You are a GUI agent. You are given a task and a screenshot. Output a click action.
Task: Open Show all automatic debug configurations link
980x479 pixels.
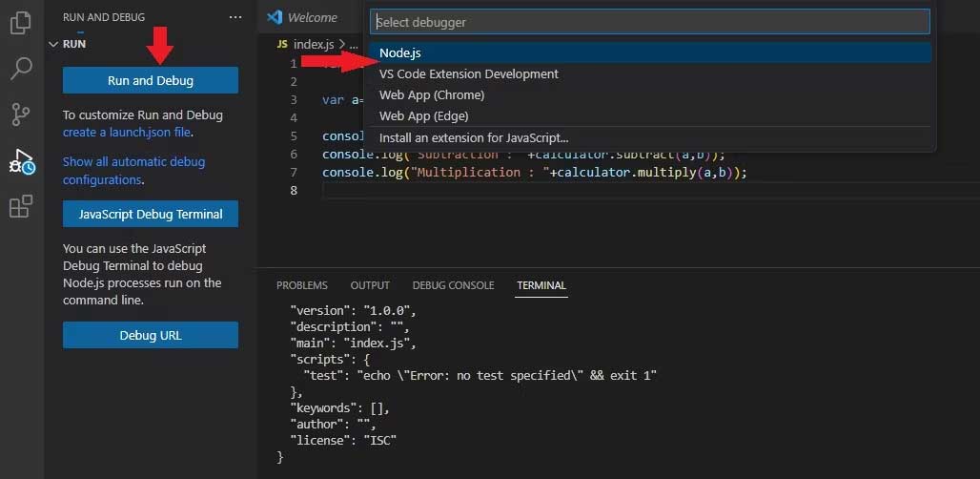[x=133, y=171]
